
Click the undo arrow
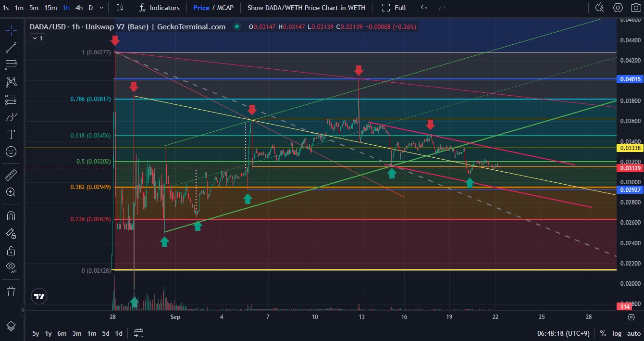click(x=424, y=8)
